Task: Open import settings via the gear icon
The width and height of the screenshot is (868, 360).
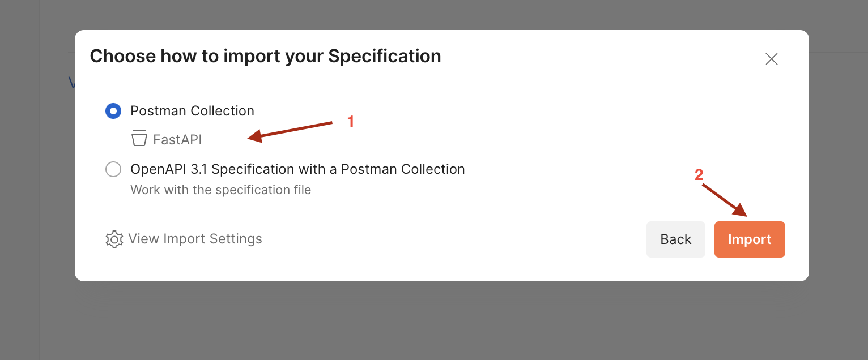Action: (114, 239)
